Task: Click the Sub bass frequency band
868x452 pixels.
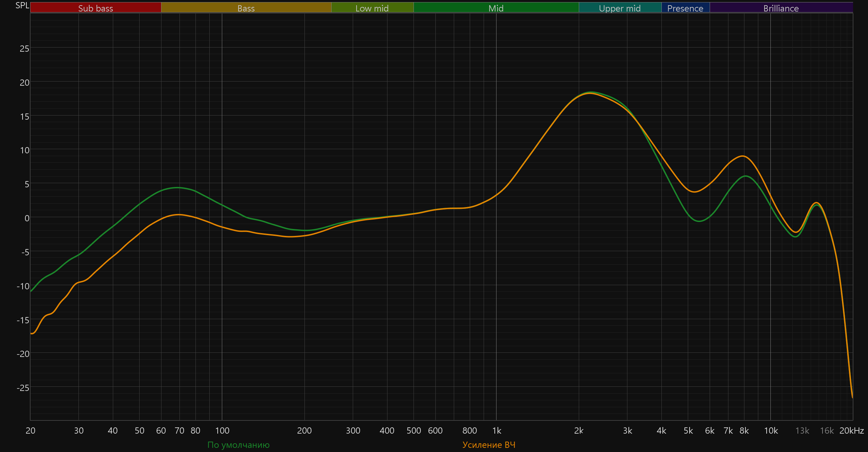Action: [x=95, y=8]
